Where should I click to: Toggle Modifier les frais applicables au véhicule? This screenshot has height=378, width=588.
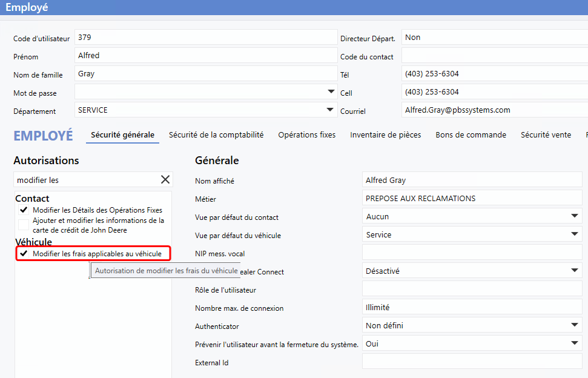24,253
